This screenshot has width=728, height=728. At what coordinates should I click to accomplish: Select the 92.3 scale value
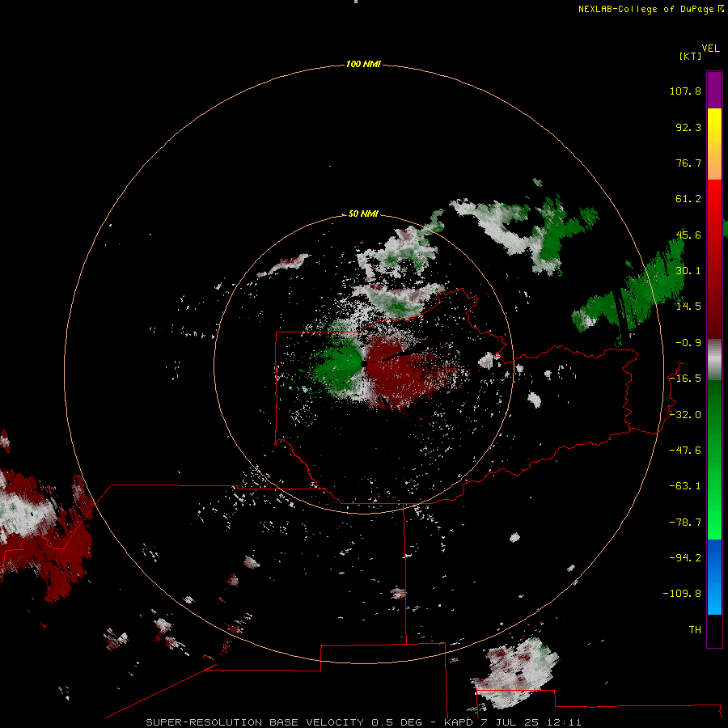(688, 127)
